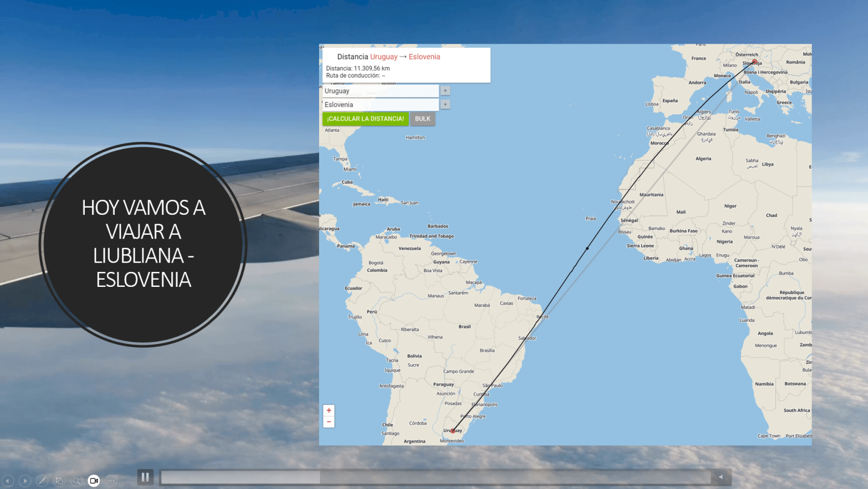Screen dimensions: 868x489
Task: Go to the previous slide
Action: pos(8,481)
